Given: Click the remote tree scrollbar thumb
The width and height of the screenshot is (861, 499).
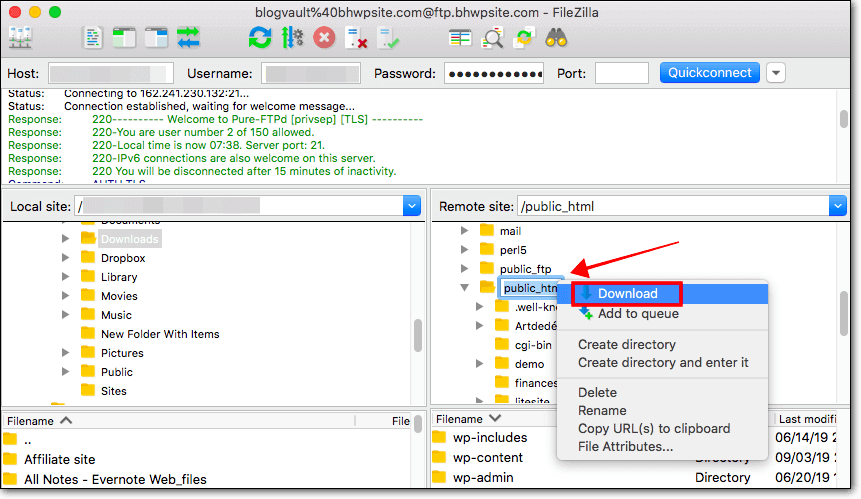Looking at the screenshot, I should (x=844, y=313).
